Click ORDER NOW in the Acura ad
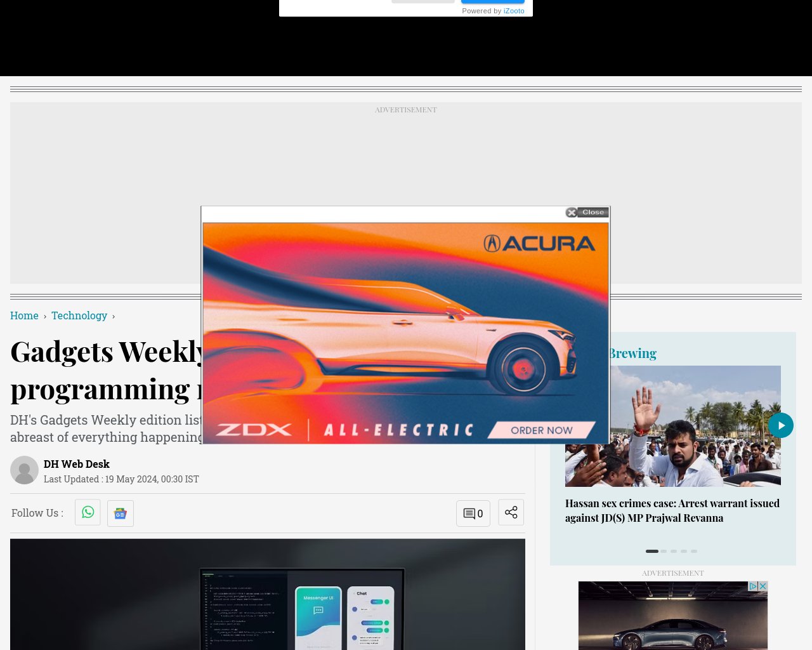812x650 pixels. coord(542,430)
